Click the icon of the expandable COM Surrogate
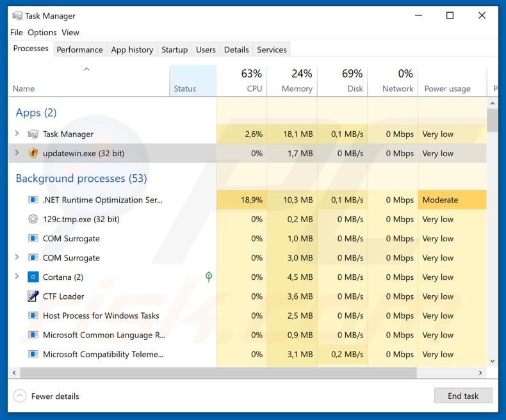 pyautogui.click(x=33, y=258)
